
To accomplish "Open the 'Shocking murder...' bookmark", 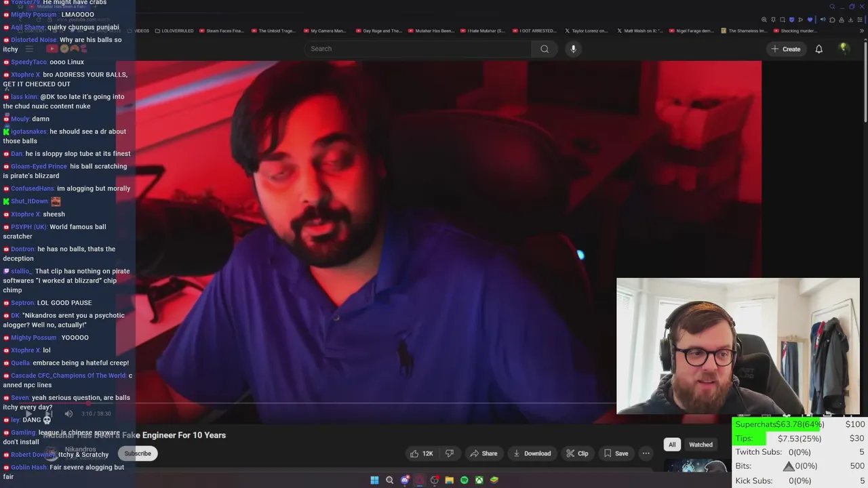I will [795, 30].
